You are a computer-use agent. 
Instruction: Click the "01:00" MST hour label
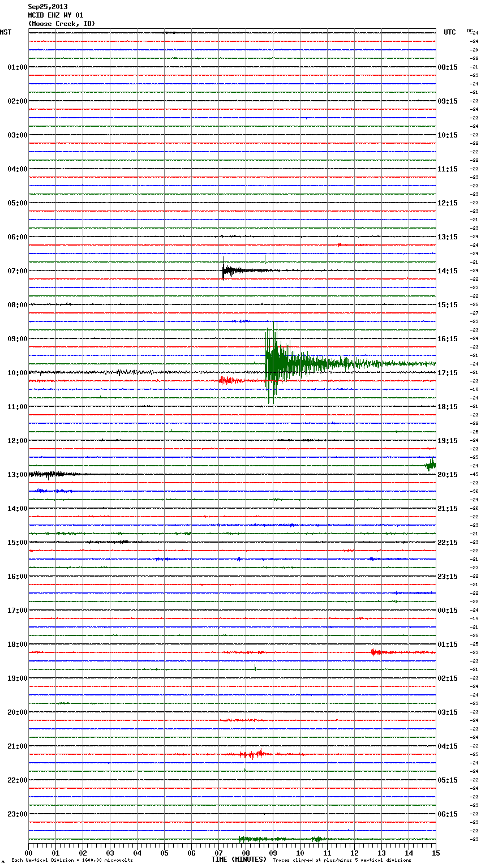(x=18, y=67)
